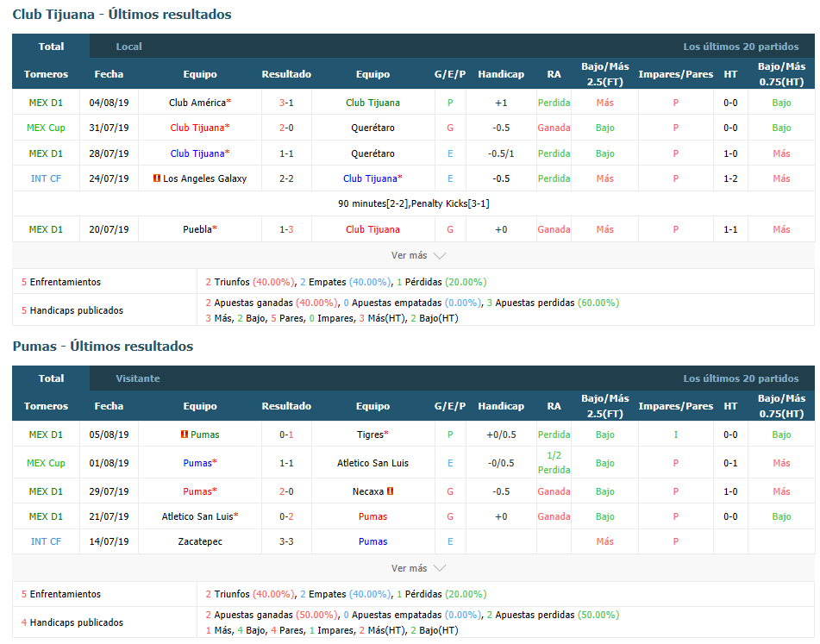Click the date 05/08/19

click(x=109, y=435)
